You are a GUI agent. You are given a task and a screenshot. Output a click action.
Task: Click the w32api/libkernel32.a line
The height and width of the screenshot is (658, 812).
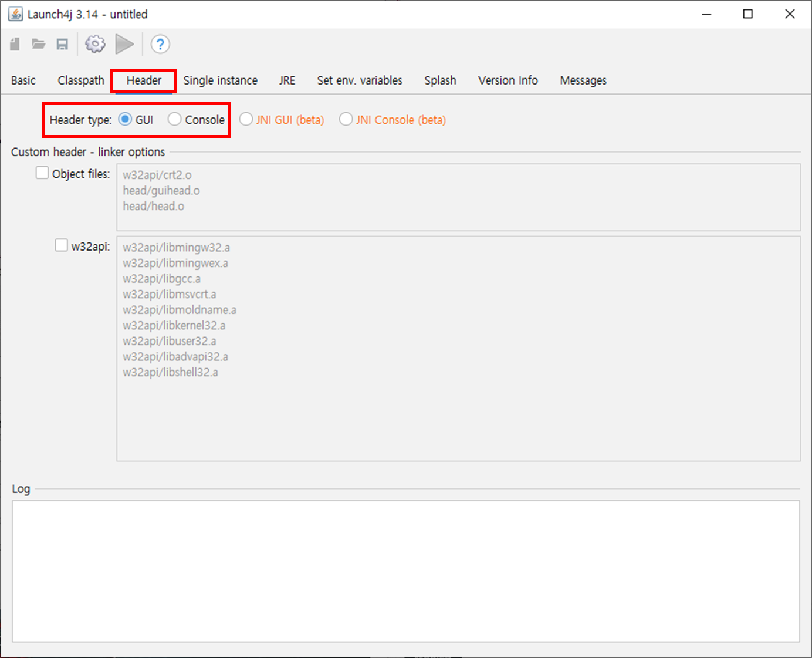tap(174, 325)
